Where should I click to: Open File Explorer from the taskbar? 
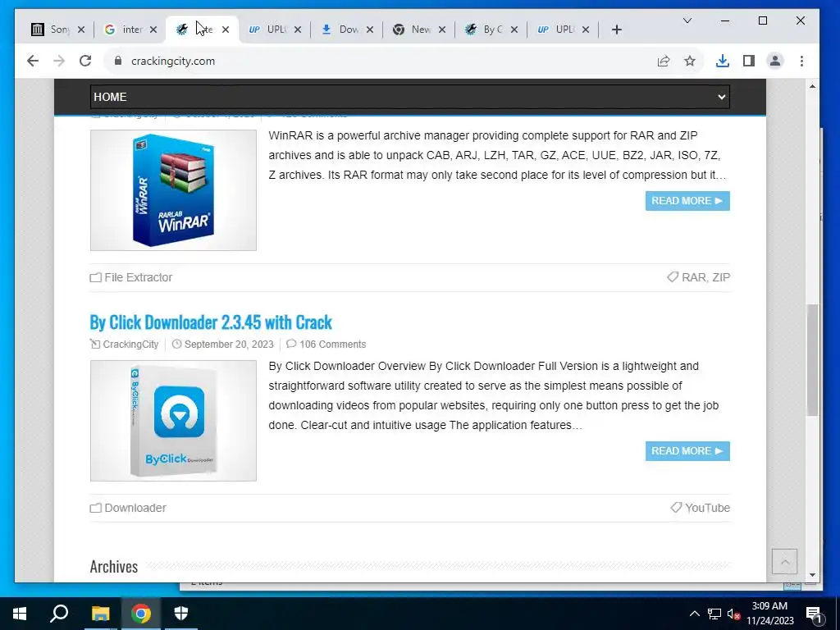click(100, 614)
